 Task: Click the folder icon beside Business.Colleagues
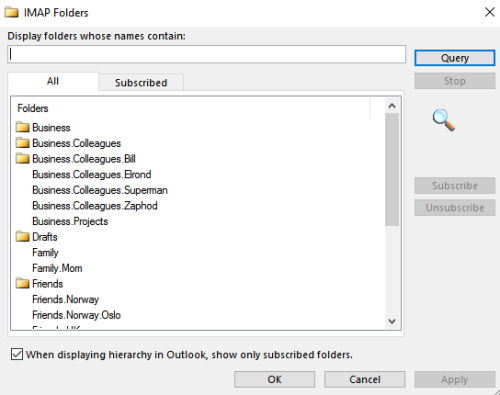click(22, 143)
